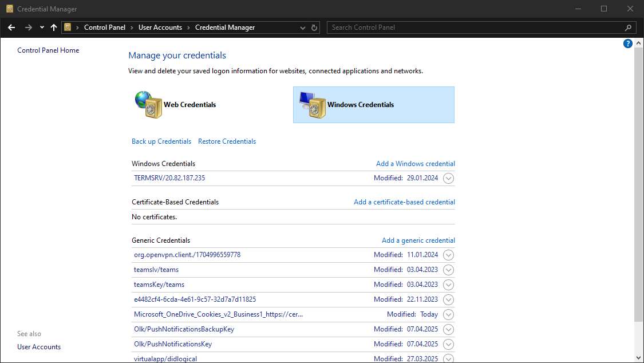The width and height of the screenshot is (644, 363).
Task: Click the Web Credentials vault icon
Action: [149, 104]
